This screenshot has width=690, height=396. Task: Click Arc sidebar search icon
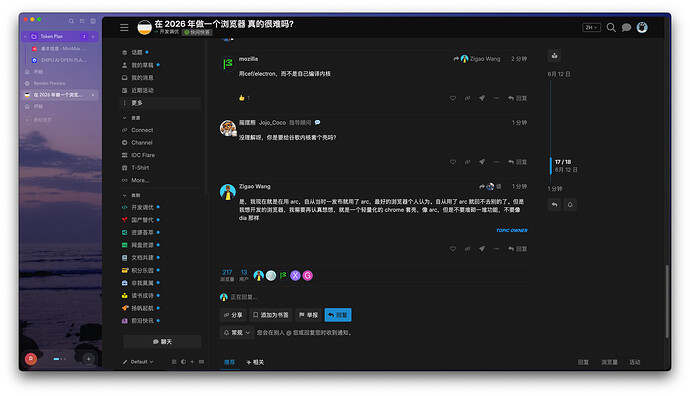click(71, 21)
